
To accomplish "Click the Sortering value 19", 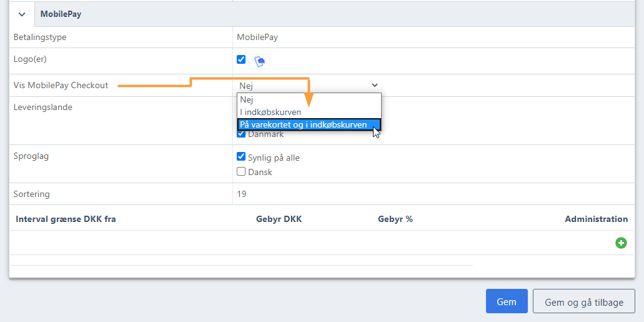I will coord(242,194).
